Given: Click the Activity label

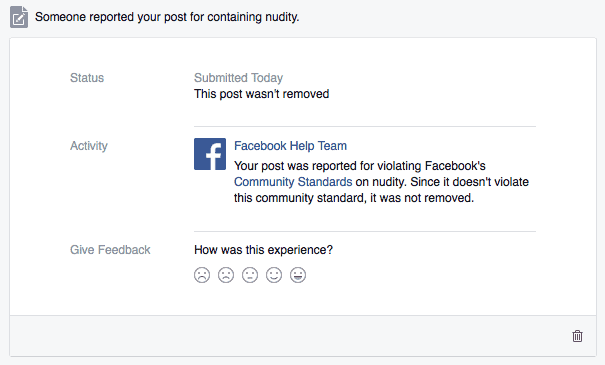Looking at the screenshot, I should (x=89, y=146).
